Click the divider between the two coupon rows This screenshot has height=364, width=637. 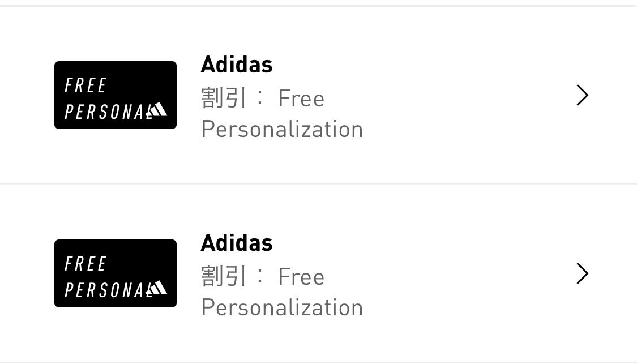[318, 184]
